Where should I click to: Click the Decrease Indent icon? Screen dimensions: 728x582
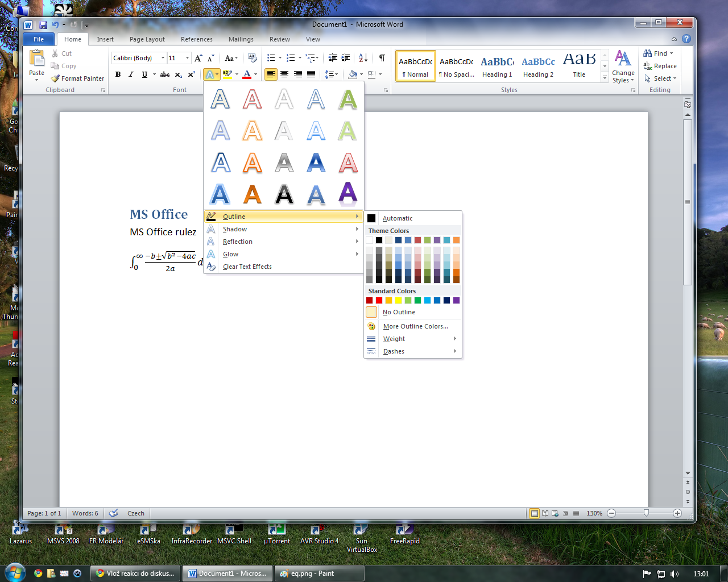[333, 58]
